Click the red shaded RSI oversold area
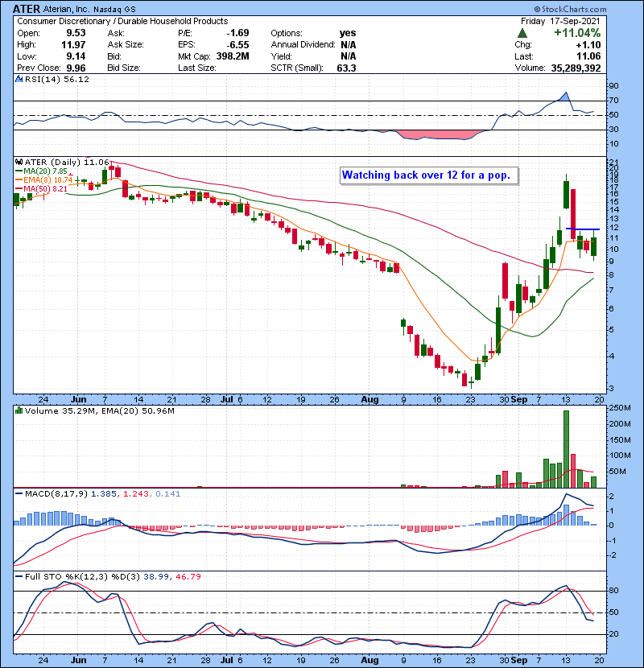The image size is (644, 668). 437,134
